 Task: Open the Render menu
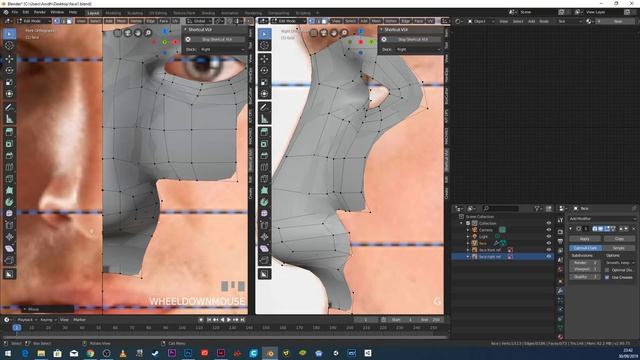point(40,12)
